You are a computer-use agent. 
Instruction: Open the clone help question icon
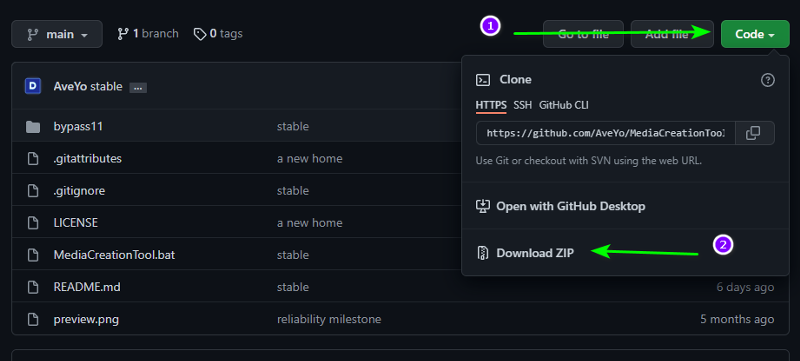pyautogui.click(x=767, y=80)
